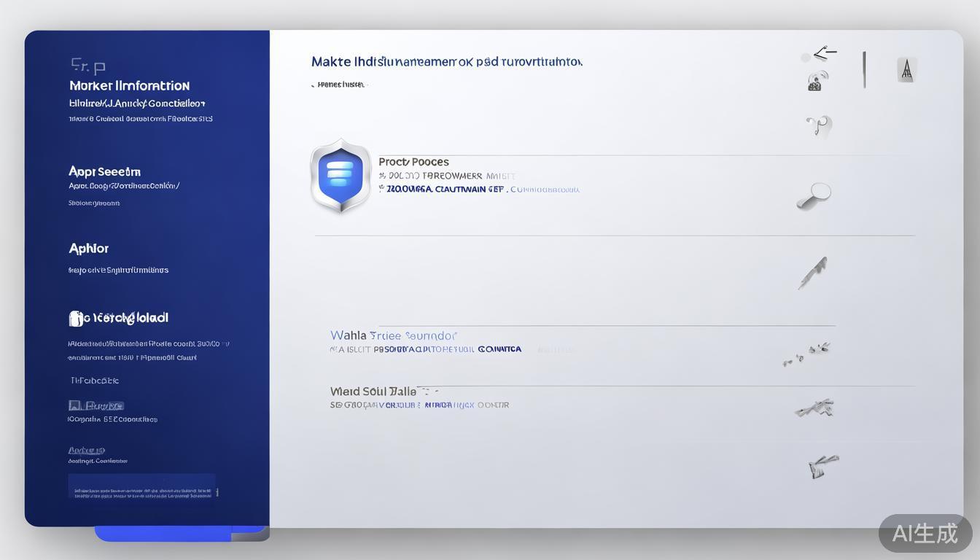
Task: Click the hook-shaped icon below the user icon
Action: [819, 126]
